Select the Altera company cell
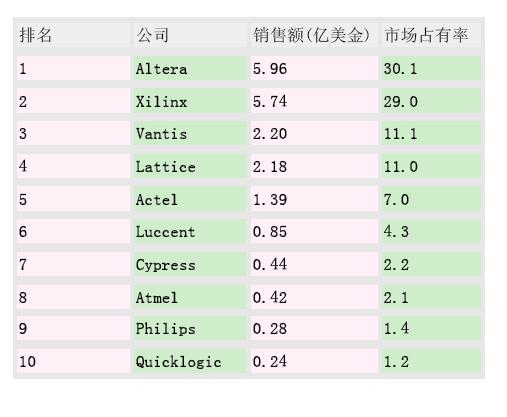This screenshot has width=507, height=417. click(x=190, y=68)
